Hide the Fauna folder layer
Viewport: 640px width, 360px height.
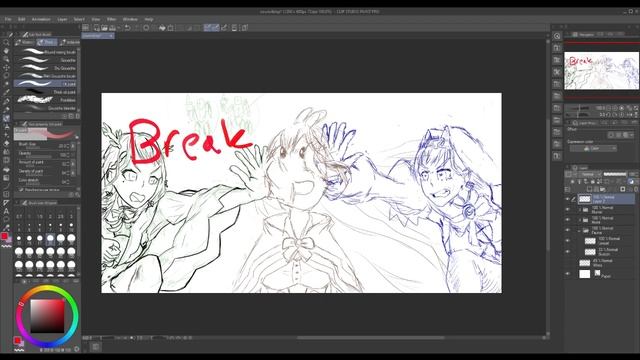click(567, 230)
